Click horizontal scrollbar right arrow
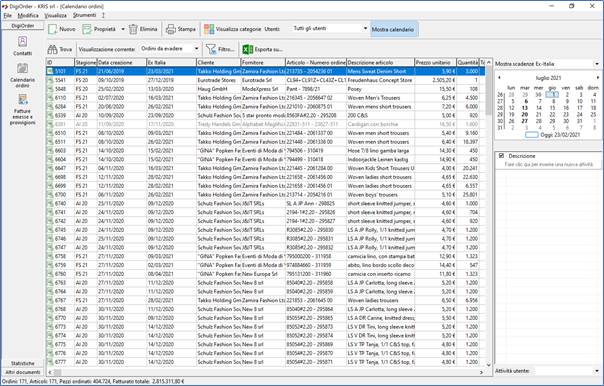The width and height of the screenshot is (604, 386). pyautogui.click(x=481, y=372)
